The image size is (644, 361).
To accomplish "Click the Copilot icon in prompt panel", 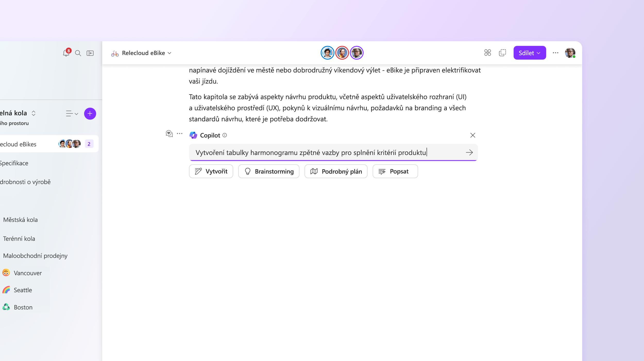I will click(x=193, y=135).
